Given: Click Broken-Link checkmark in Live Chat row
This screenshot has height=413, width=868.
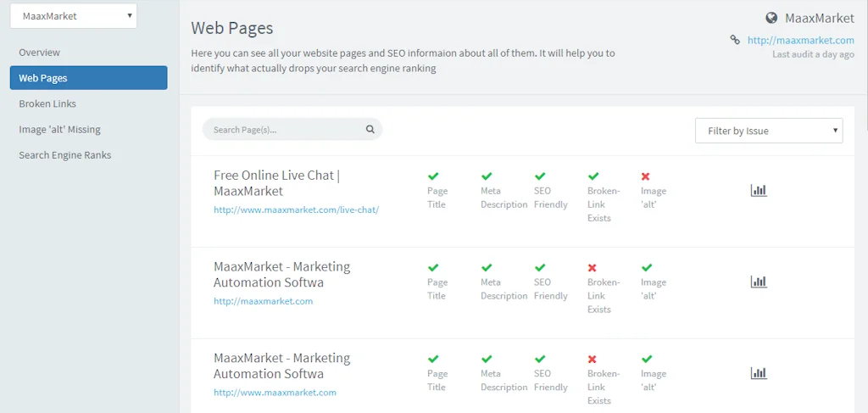Looking at the screenshot, I should (593, 176).
